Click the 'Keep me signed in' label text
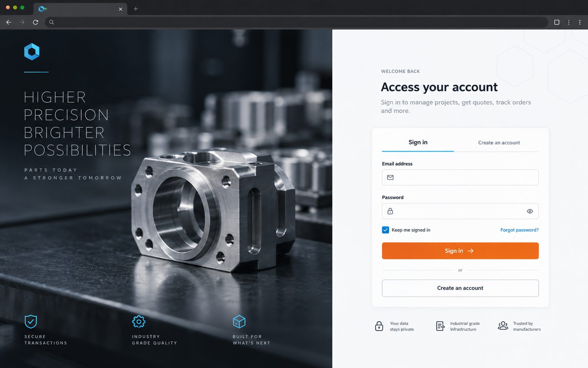The image size is (588, 368). pos(411,230)
